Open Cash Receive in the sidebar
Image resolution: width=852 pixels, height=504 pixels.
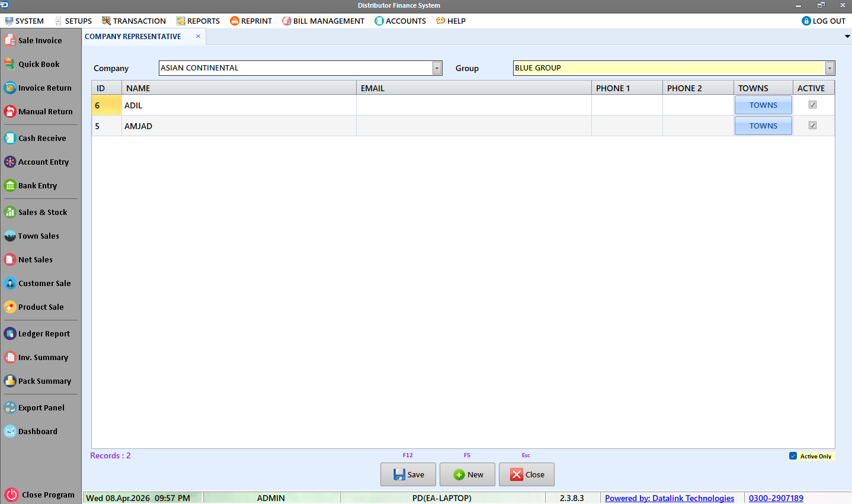(35, 138)
